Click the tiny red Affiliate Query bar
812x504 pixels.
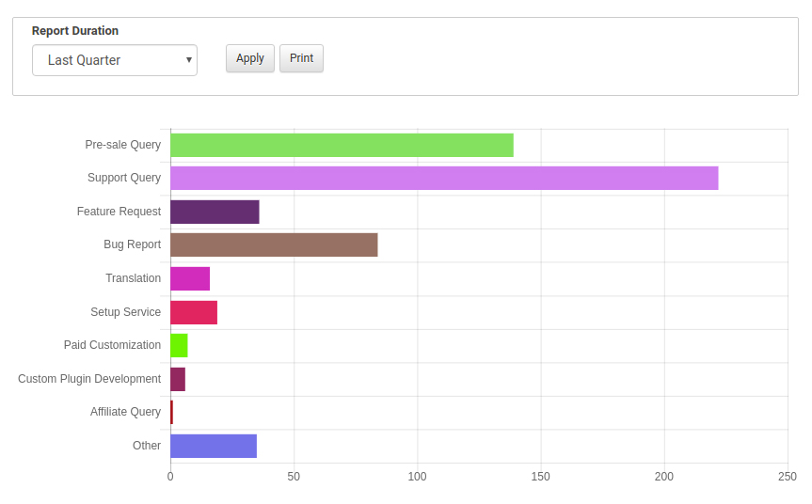[x=171, y=412]
